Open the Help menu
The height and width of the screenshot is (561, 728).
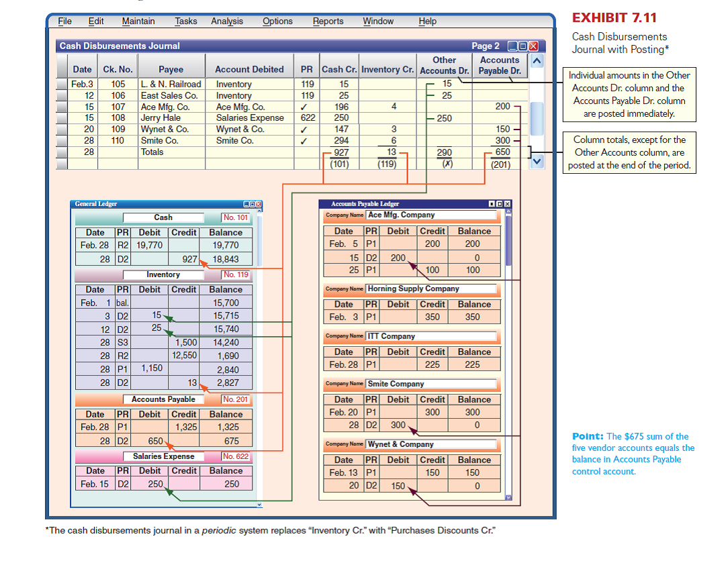[x=427, y=21]
